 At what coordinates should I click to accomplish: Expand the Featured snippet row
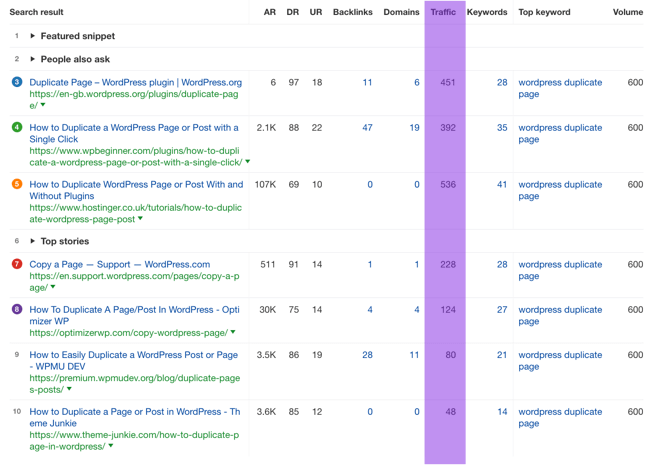pos(33,36)
